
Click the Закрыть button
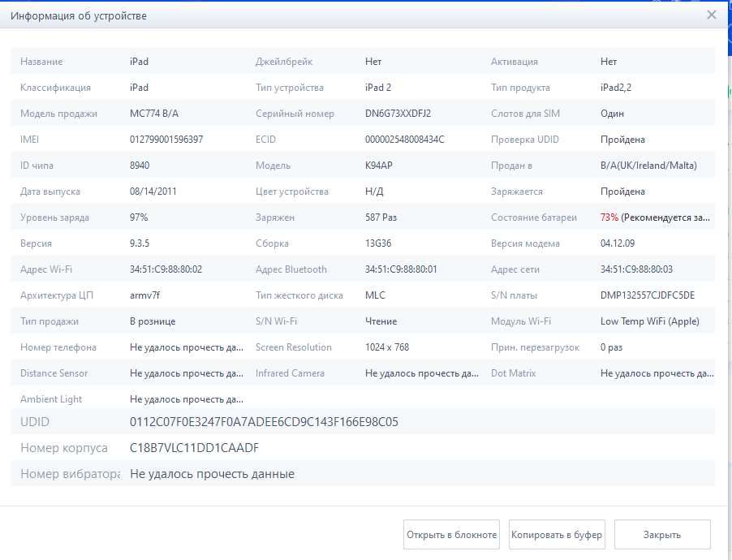(x=662, y=535)
